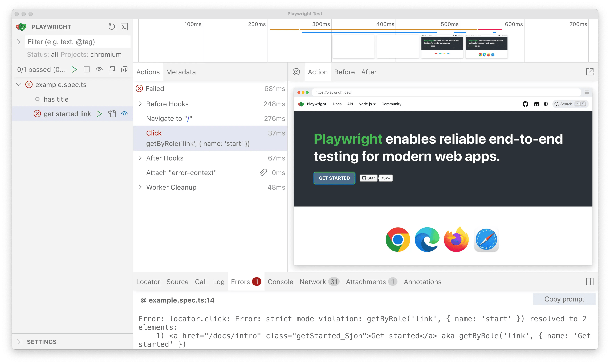Open the example.spec.ts:14 error link
This screenshot has width=610, height=364.
[x=181, y=300]
